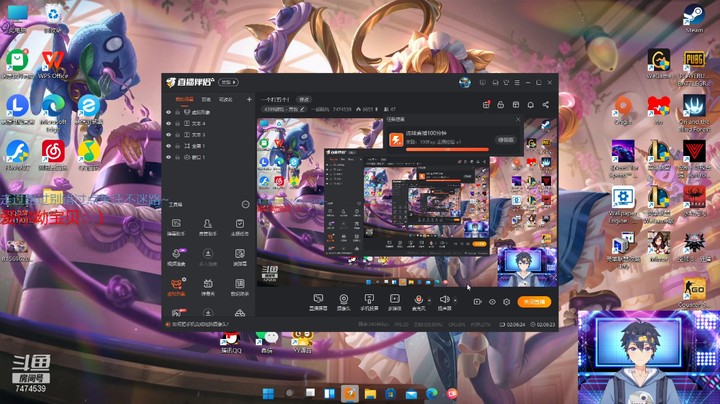This screenshot has width=720, height=404.
Task: Open the Windows Start menu
Action: coord(268,393)
